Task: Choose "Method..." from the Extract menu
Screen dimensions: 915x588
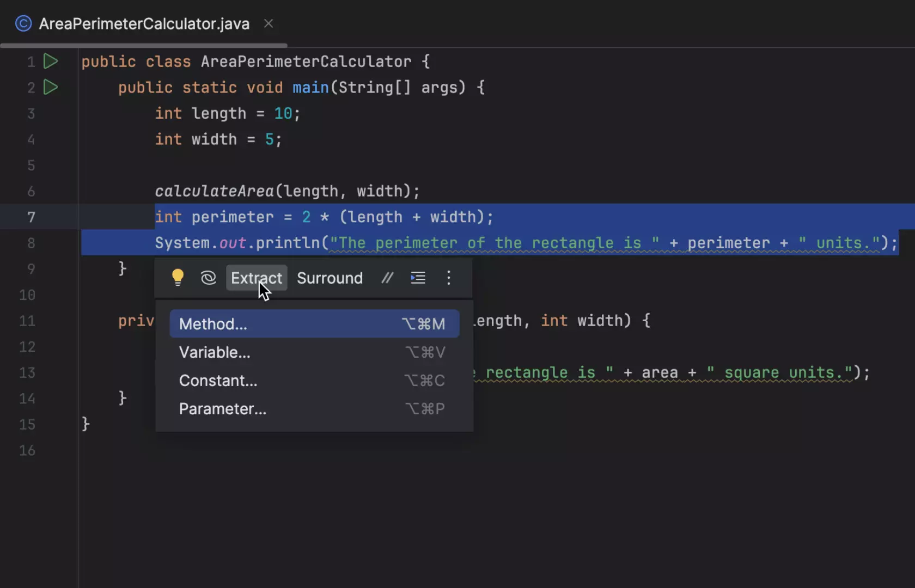Action: click(x=212, y=323)
